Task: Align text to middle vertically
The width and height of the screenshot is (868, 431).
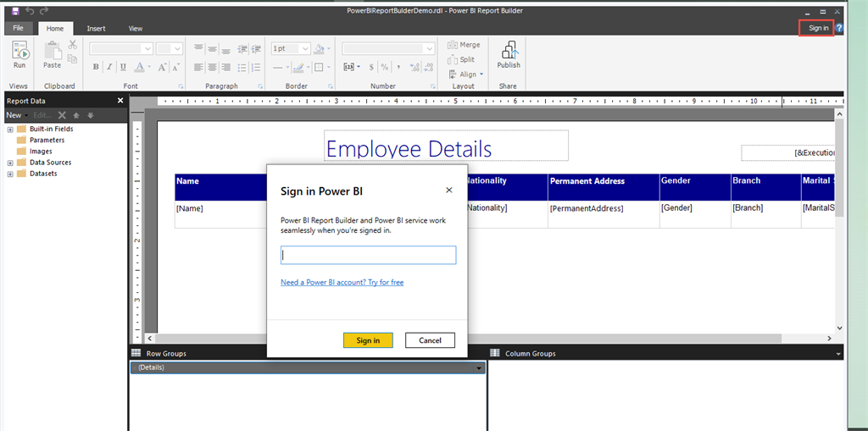Action: (212, 48)
